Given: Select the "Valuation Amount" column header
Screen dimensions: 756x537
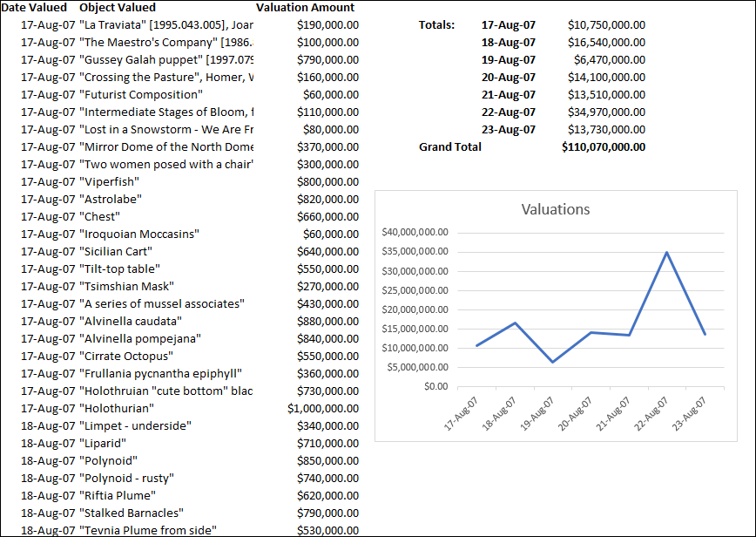Looking at the screenshot, I should pyautogui.click(x=305, y=7).
